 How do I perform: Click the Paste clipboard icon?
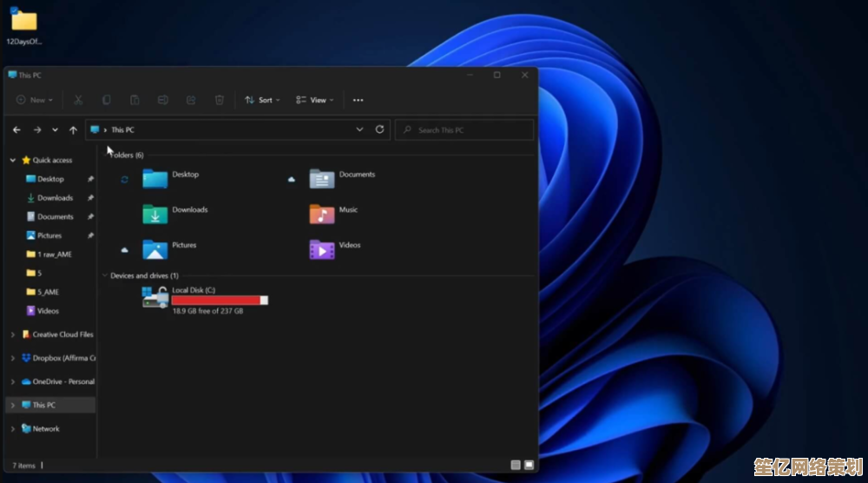(135, 100)
